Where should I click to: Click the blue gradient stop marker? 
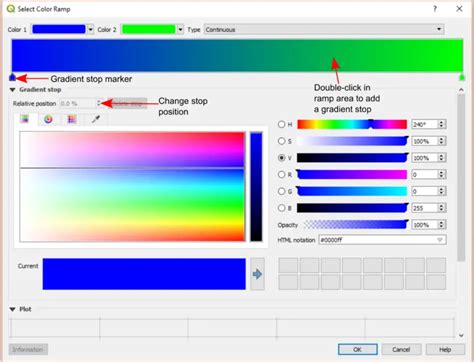point(12,78)
